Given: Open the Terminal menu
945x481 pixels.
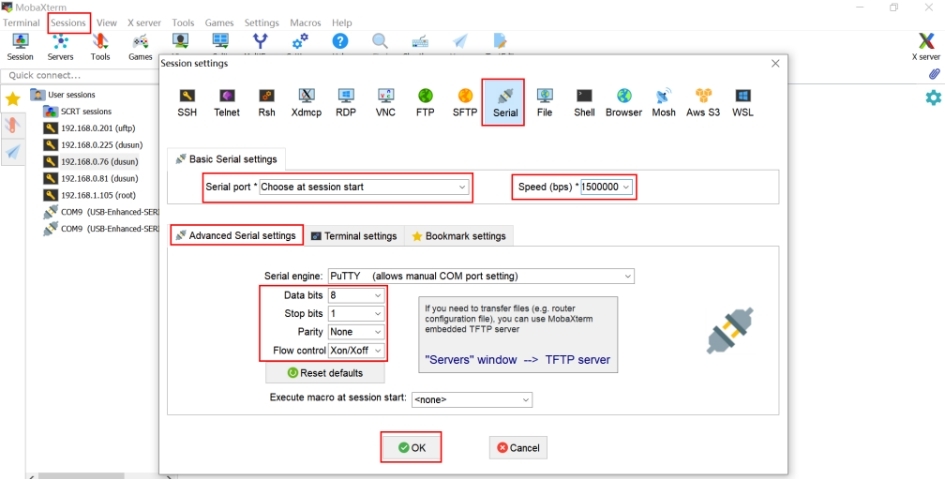Looking at the screenshot, I should [x=21, y=22].
